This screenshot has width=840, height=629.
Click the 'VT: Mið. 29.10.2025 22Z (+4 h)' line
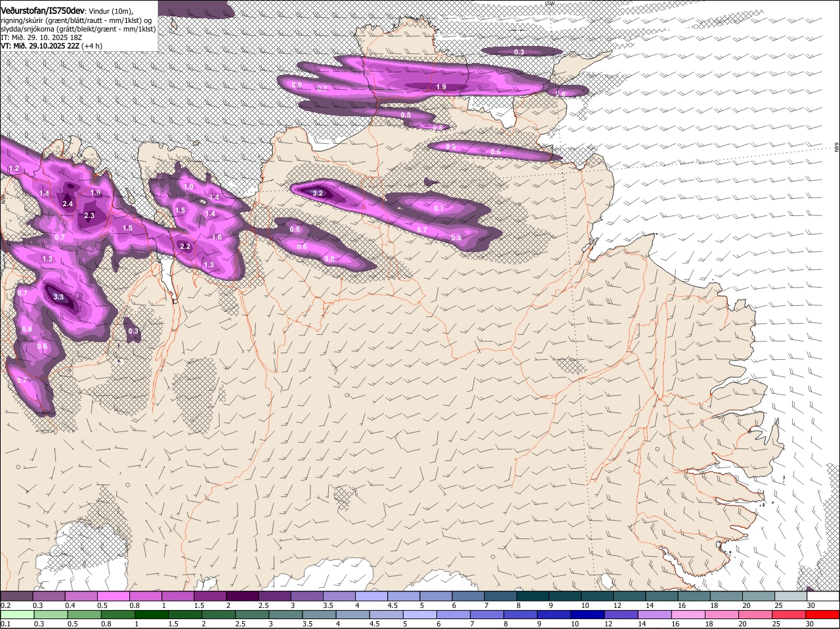coord(51,46)
